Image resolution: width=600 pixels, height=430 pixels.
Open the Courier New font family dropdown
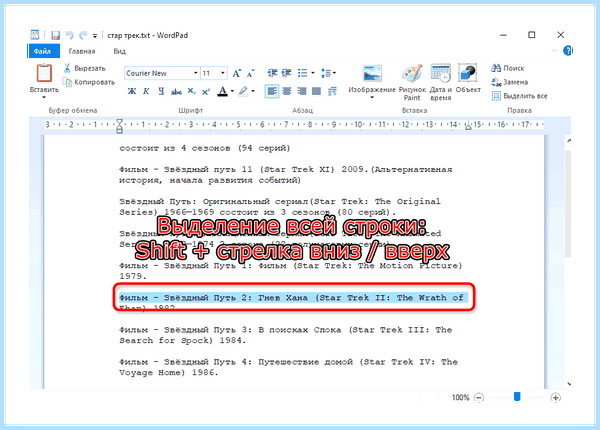(x=196, y=73)
